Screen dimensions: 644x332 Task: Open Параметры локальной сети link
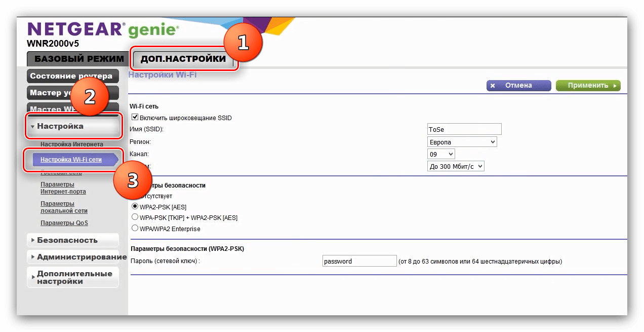tap(64, 207)
